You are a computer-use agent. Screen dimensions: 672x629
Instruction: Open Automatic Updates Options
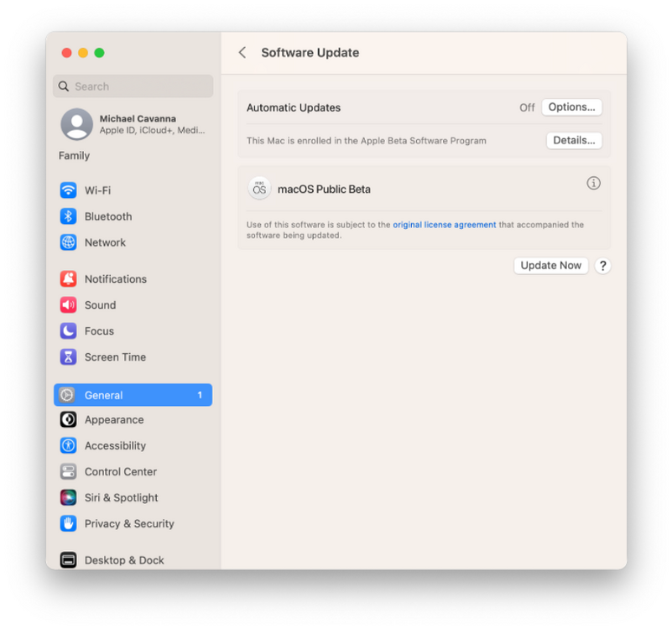(x=571, y=107)
